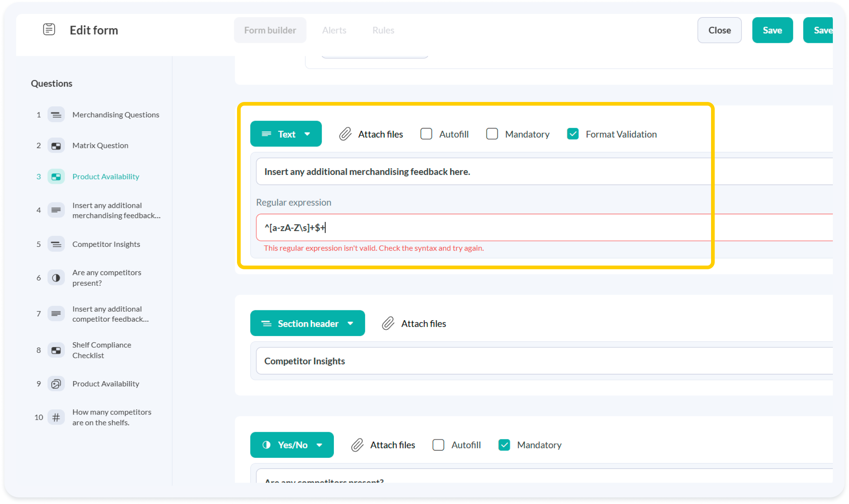Click paperclip icon in the Text question
This screenshot has width=849, height=504.
click(345, 134)
